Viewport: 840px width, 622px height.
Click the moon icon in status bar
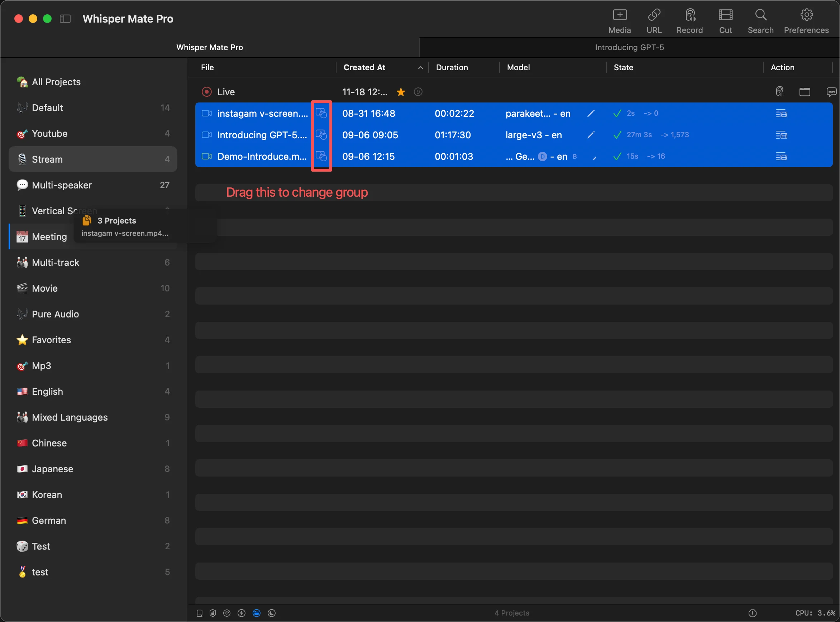pyautogui.click(x=272, y=613)
